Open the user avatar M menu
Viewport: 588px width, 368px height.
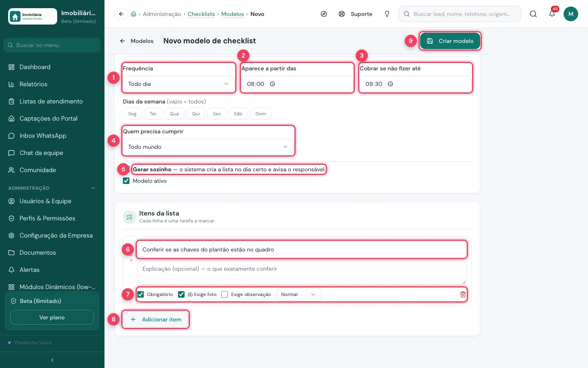(571, 14)
